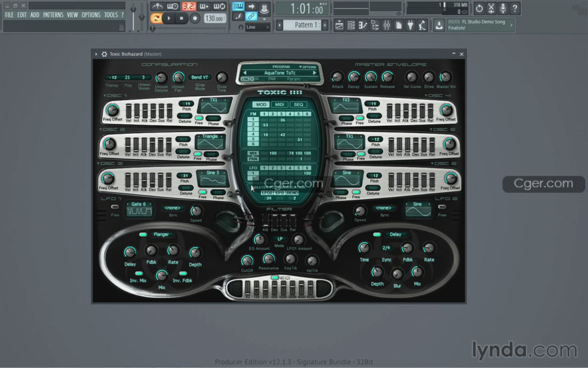Open LFO 1 Gate 6 shape selector
588x368 pixels.
(139, 209)
